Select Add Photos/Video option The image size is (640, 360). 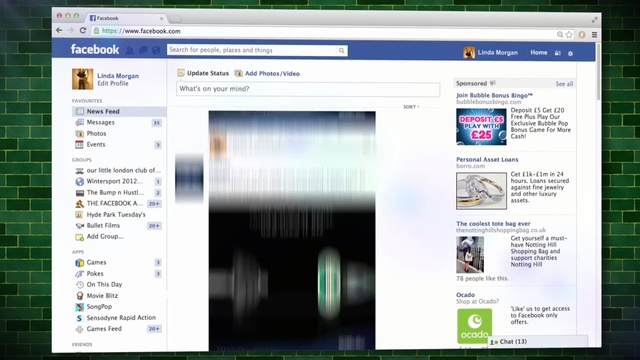267,73
